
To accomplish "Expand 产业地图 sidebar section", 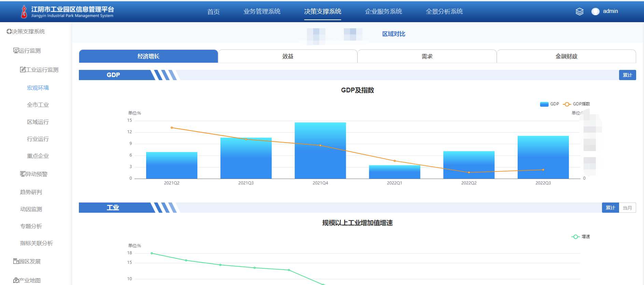I will 30,280.
